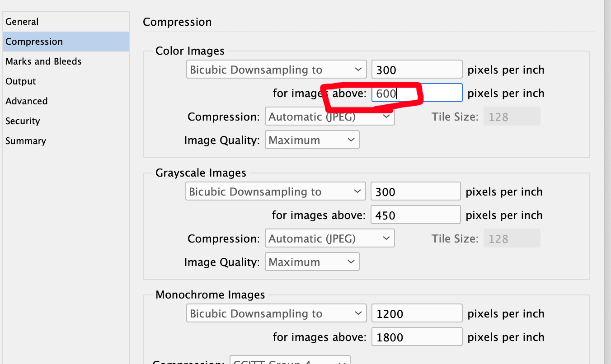Open the CCITT Group 4 compression dropdown
Image resolution: width=611 pixels, height=364 pixels.
point(290,361)
